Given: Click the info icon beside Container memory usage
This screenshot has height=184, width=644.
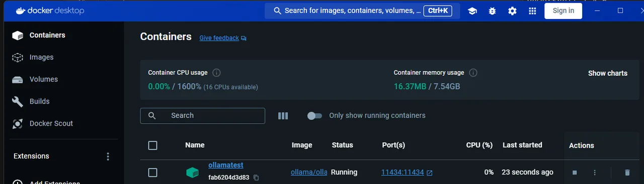Looking at the screenshot, I should coord(473,72).
